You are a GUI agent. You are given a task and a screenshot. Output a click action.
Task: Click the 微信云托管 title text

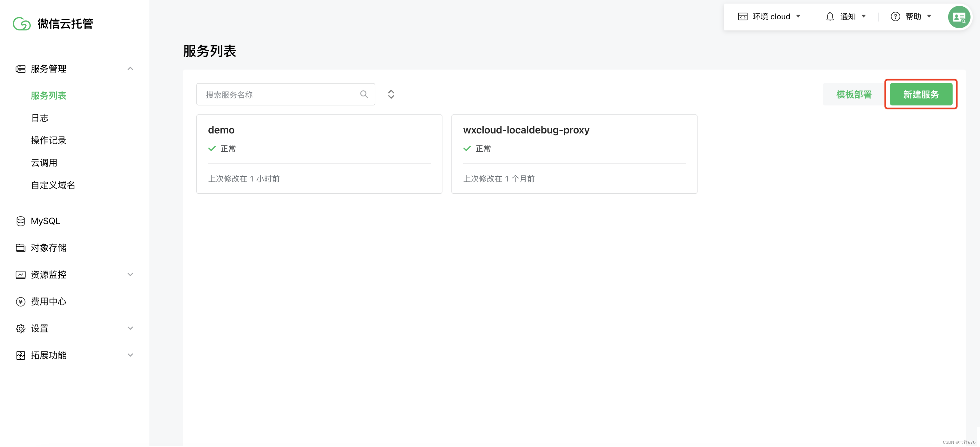[65, 24]
